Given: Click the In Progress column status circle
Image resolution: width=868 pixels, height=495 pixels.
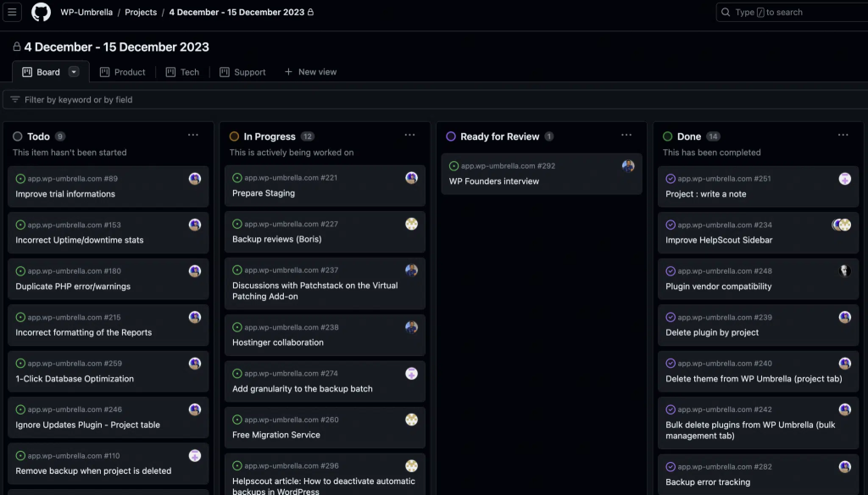Looking at the screenshot, I should click(x=234, y=136).
